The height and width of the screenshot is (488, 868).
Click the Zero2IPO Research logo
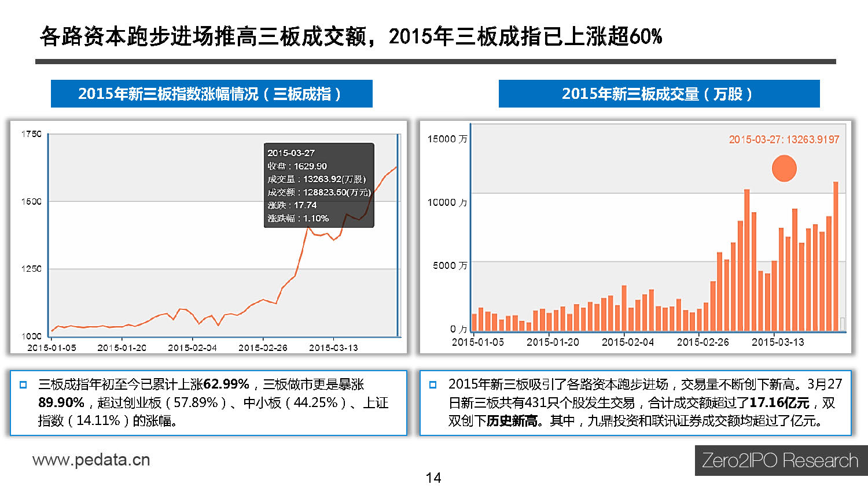click(x=781, y=460)
